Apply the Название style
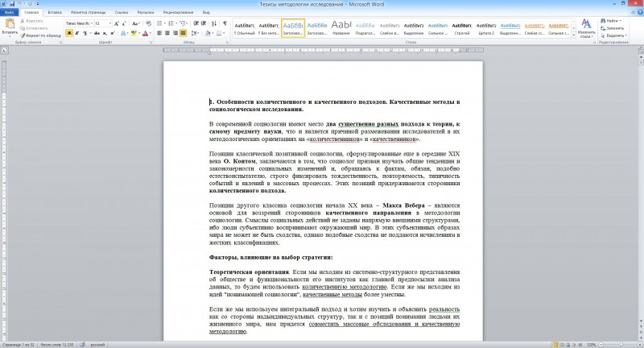Screen dimensions: 644x348 [341, 28]
